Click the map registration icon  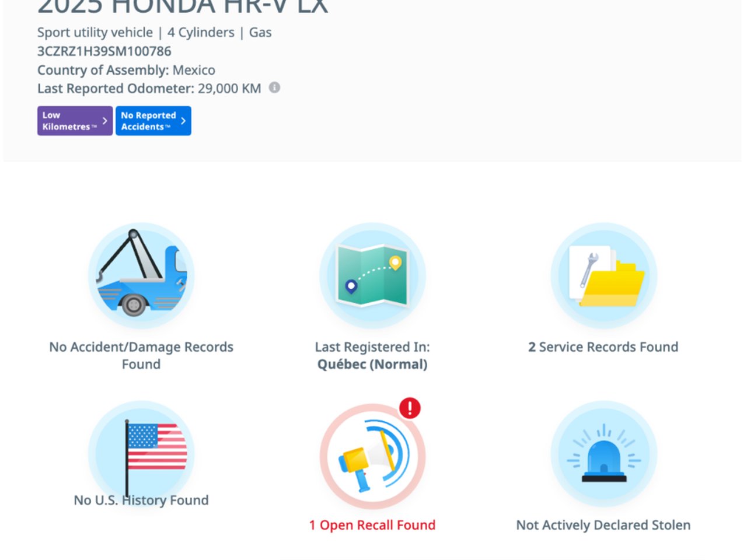click(x=372, y=275)
